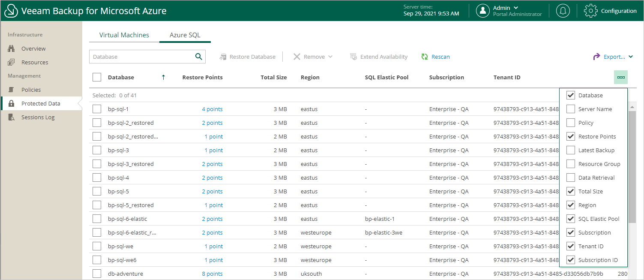
Task: Toggle the column chooser icon
Action: tap(621, 77)
